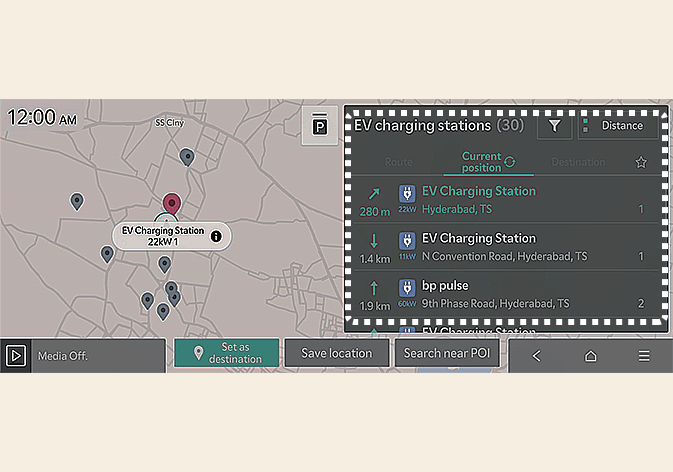The height and width of the screenshot is (472, 673).
Task: Select the red selected-station map pin
Action: [x=171, y=205]
